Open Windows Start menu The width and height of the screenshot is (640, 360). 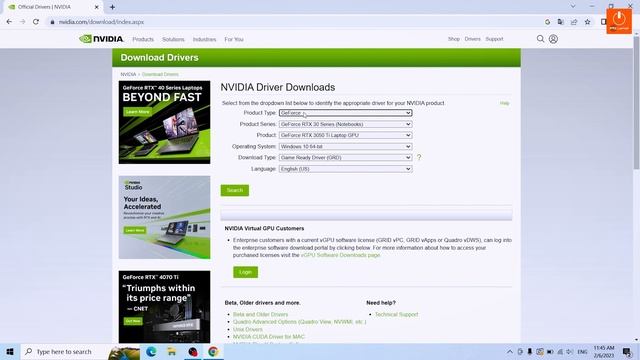(10, 351)
